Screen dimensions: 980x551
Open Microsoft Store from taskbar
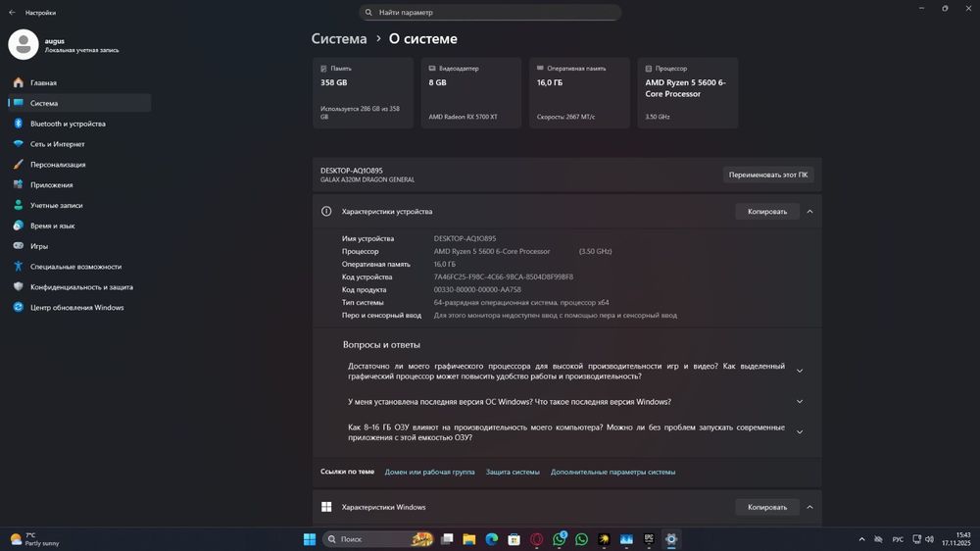click(x=514, y=539)
